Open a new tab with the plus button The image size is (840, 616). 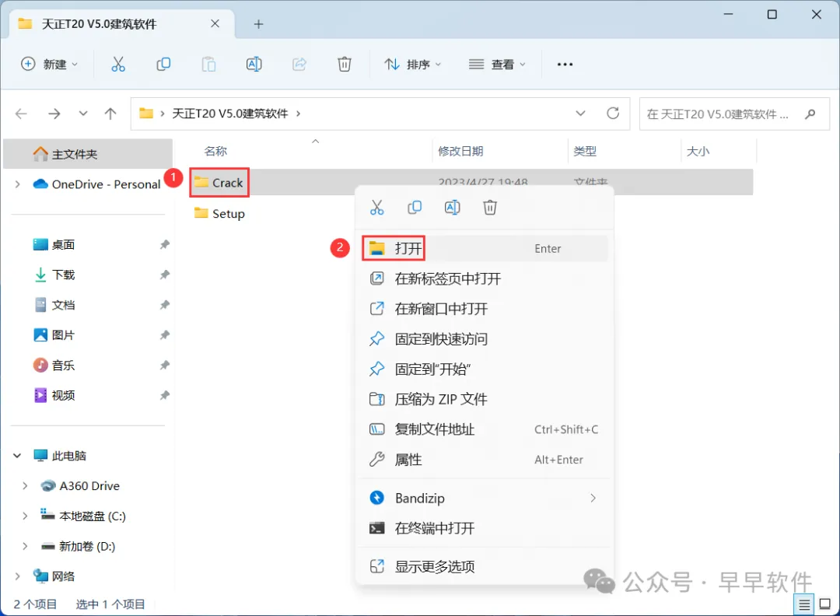click(x=259, y=24)
